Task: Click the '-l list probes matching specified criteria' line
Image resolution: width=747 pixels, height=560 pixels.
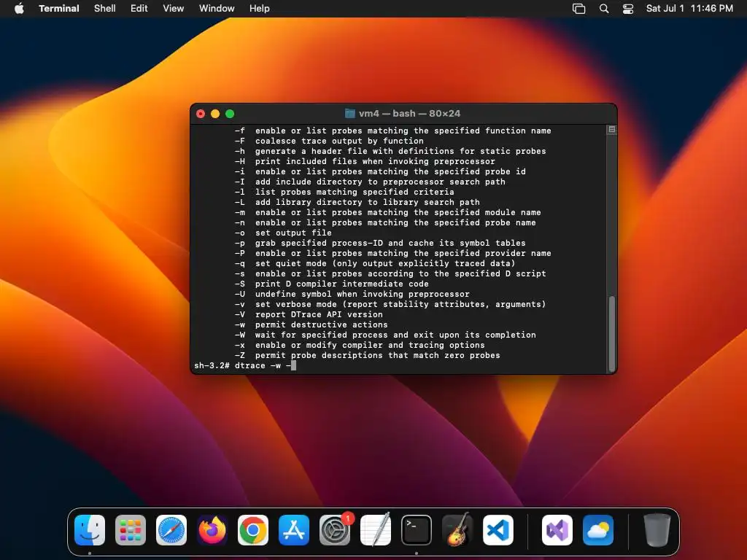Action: click(x=344, y=192)
